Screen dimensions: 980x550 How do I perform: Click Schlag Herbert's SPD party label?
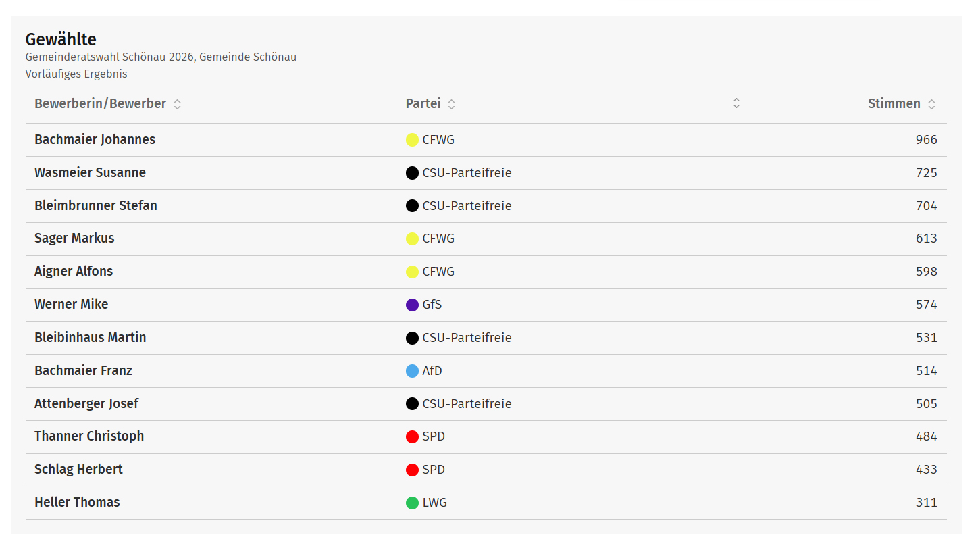pyautogui.click(x=434, y=470)
